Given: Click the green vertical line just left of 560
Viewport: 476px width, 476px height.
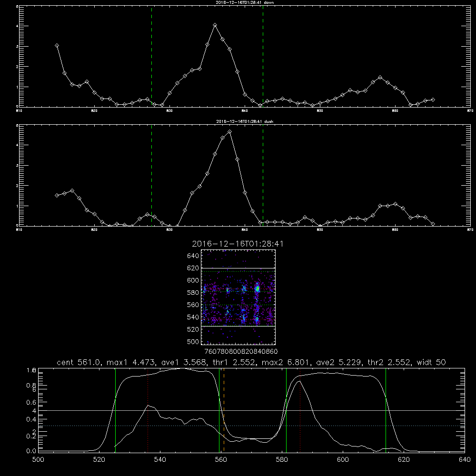Looking at the screenshot, I should 219,410.
